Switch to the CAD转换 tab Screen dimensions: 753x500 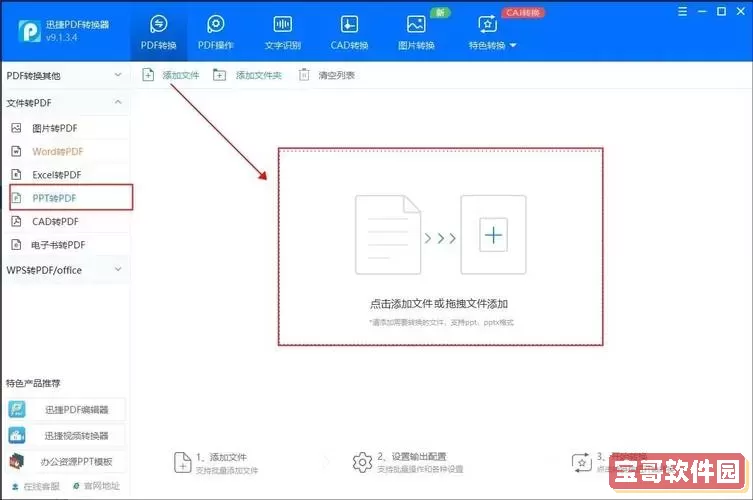349,33
